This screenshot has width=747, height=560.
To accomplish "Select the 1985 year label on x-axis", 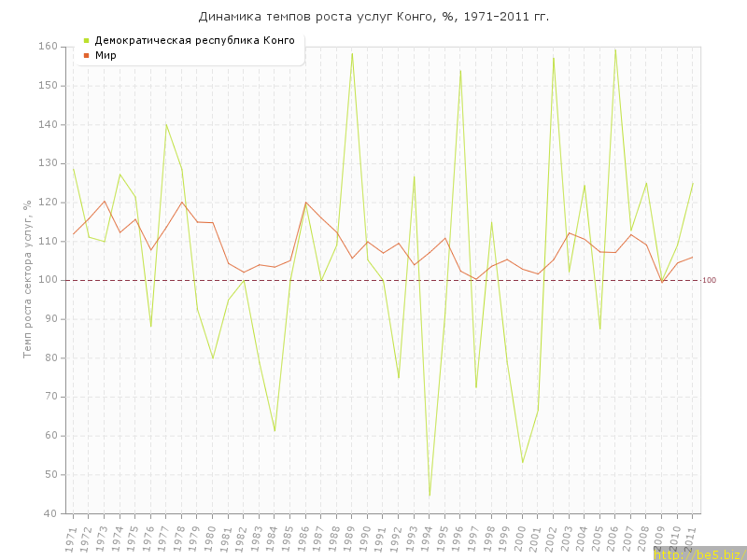I will (288, 539).
